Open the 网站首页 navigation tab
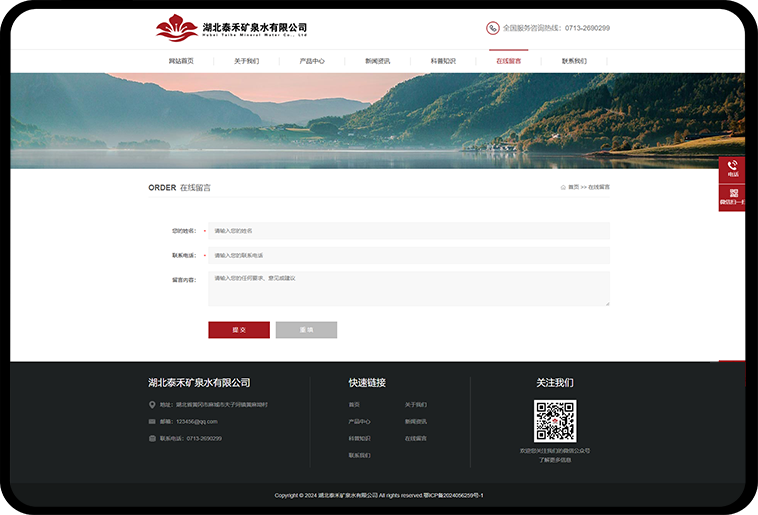Viewport: 758px width, 515px height. click(181, 61)
